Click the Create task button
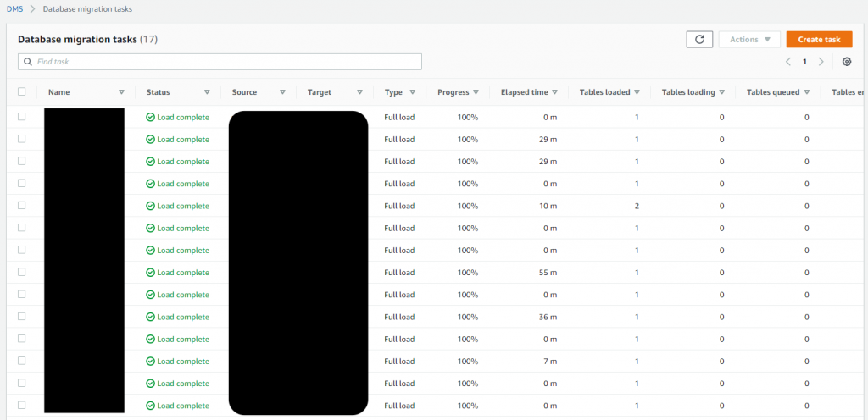The height and width of the screenshot is (420, 868). tap(820, 39)
